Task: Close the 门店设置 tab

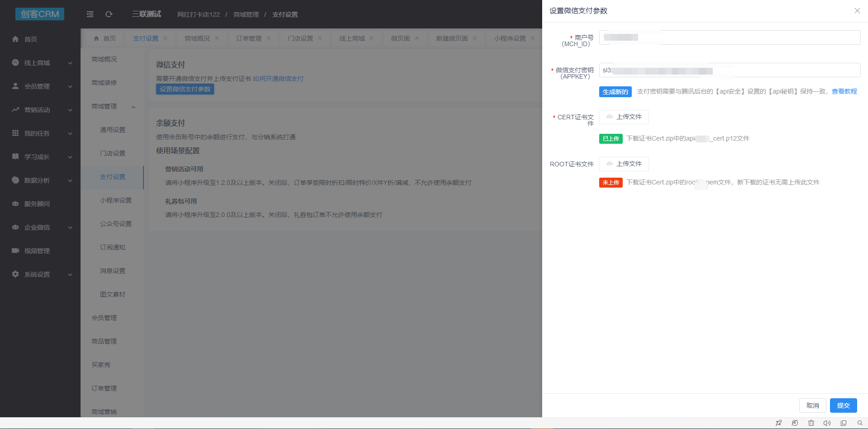Action: click(320, 38)
